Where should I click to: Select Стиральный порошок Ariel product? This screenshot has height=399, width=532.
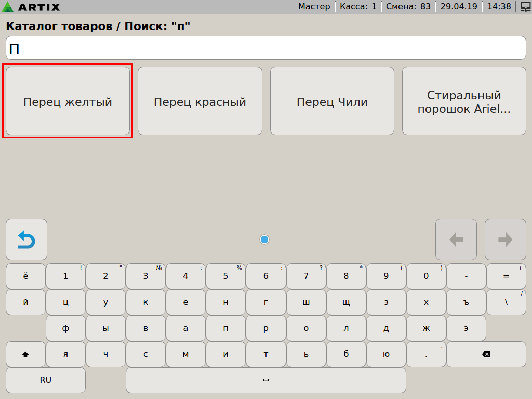pos(464,101)
